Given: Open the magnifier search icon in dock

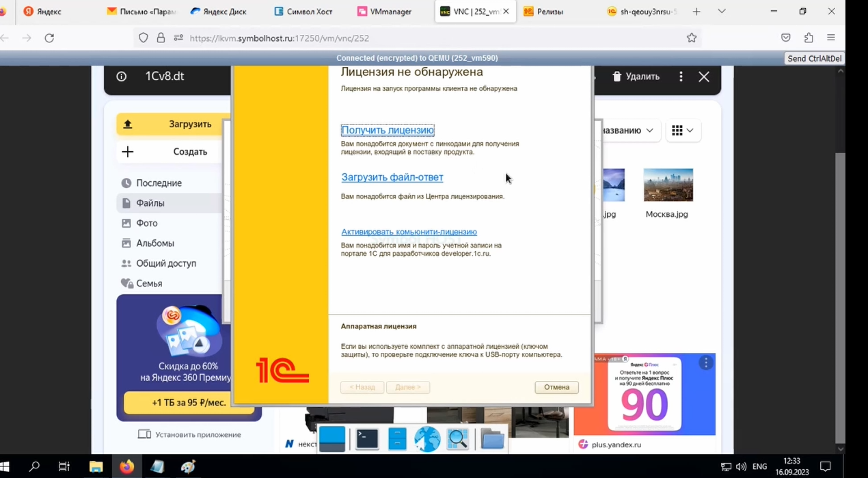Looking at the screenshot, I should pos(457,439).
